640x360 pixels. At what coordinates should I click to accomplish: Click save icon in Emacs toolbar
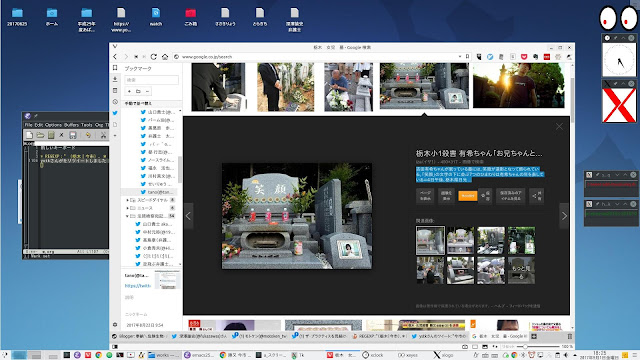pos(73,135)
